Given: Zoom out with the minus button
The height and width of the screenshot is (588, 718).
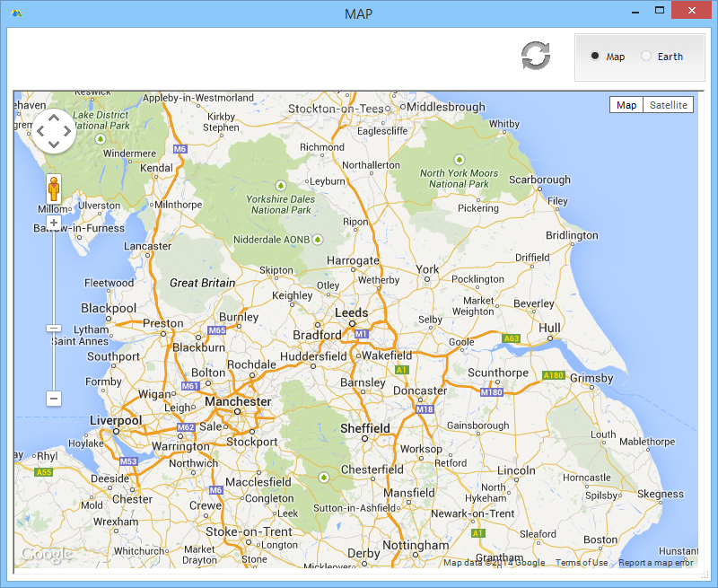Looking at the screenshot, I should [54, 399].
